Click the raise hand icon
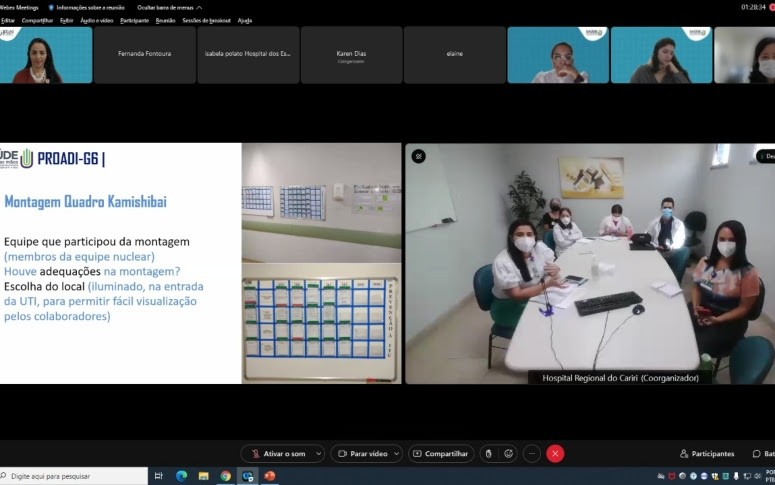 pyautogui.click(x=488, y=453)
